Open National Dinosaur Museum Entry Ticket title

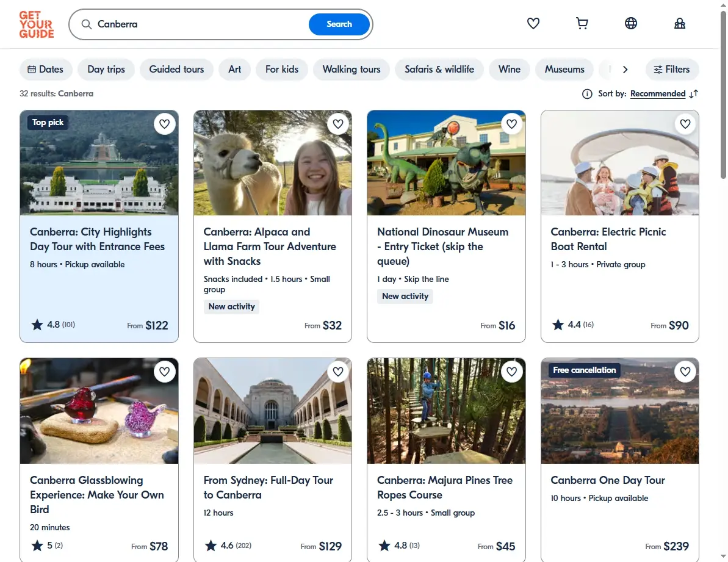(x=442, y=247)
